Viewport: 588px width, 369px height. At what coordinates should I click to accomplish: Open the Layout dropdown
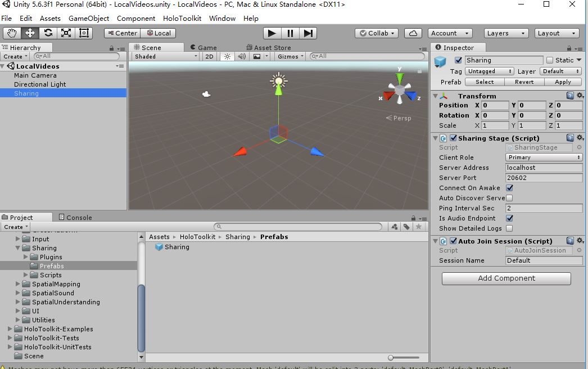coord(557,33)
